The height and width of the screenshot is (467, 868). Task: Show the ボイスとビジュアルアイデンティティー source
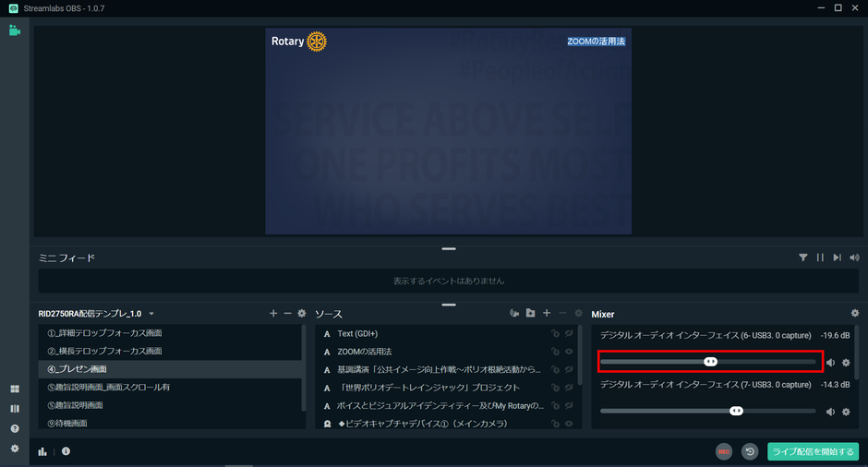click(569, 405)
